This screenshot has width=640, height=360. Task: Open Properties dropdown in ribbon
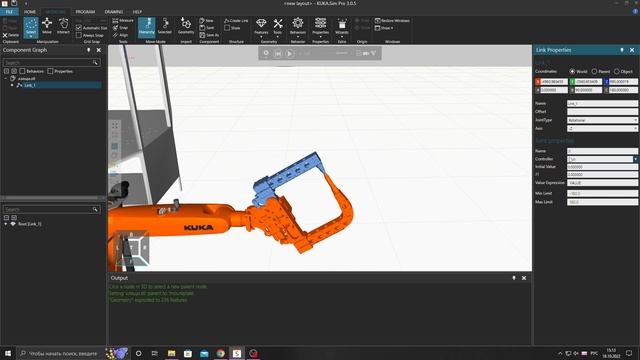[320, 27]
